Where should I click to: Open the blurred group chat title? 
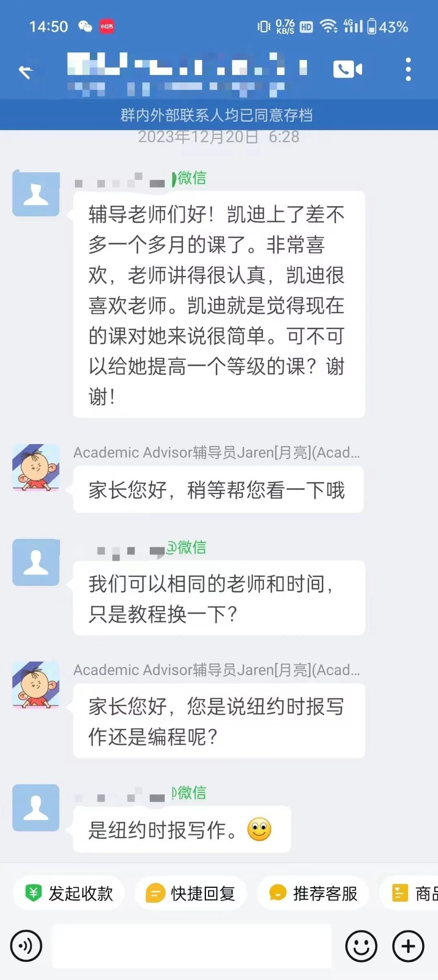click(x=187, y=74)
